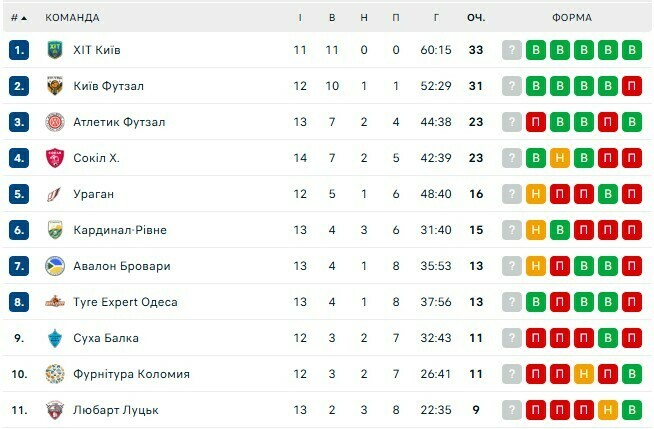
Task: Sort table by the # rank column
Action: coord(18,18)
